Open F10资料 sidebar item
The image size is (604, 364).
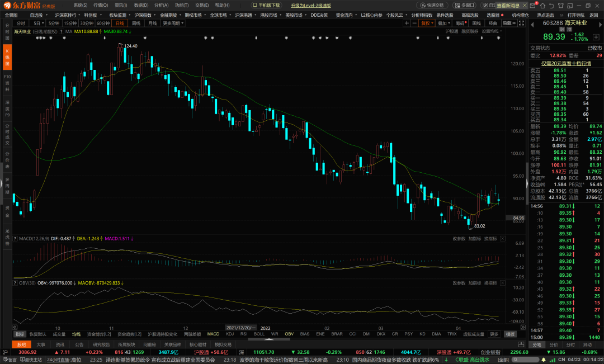[7, 83]
